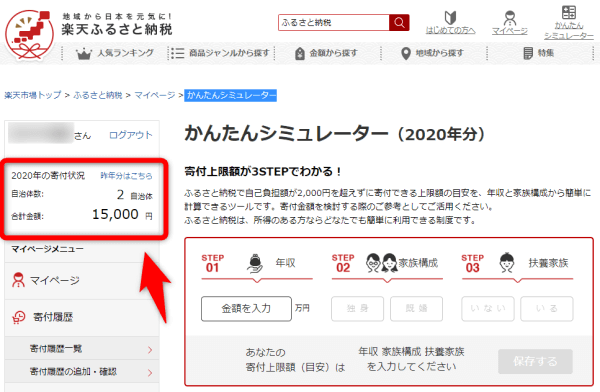
Task: Click the 15,000 total amount value
Action: (115, 214)
